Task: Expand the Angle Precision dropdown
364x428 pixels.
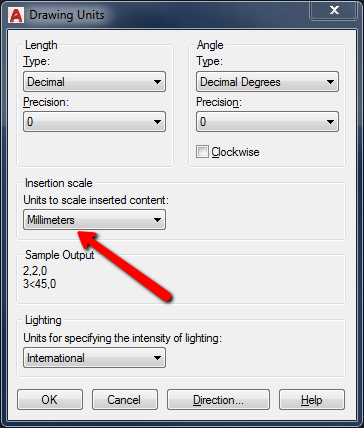Action: (x=267, y=122)
